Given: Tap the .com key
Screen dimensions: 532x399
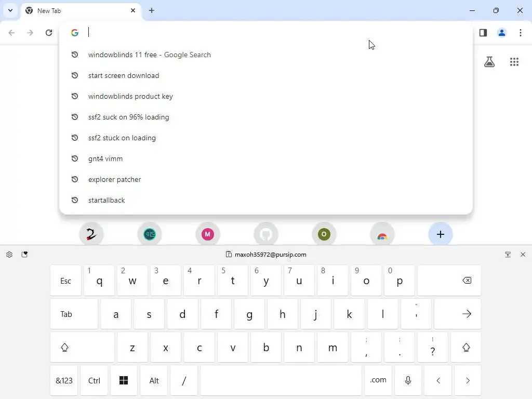Looking at the screenshot, I should point(378,380).
